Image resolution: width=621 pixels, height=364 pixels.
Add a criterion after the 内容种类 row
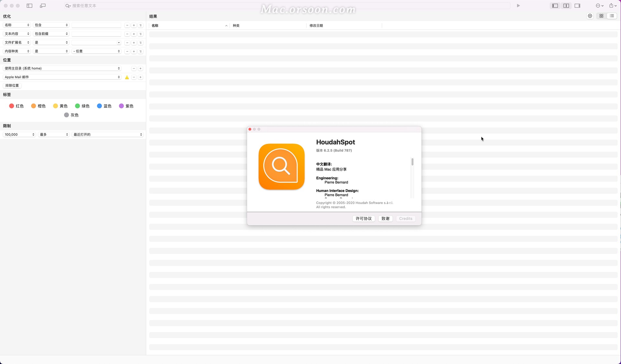click(134, 51)
